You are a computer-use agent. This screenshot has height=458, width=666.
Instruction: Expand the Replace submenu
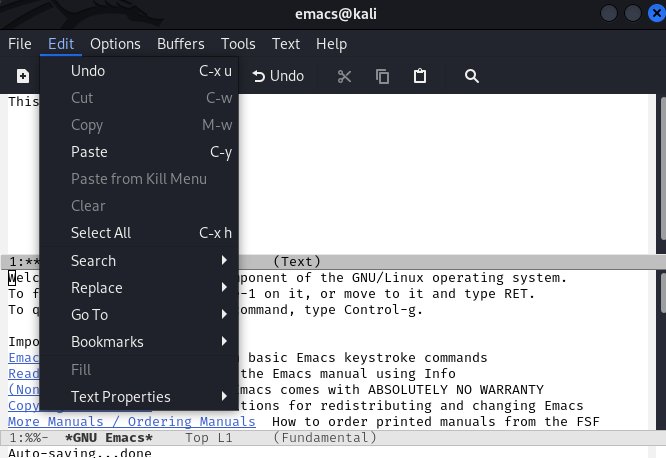[139, 288]
